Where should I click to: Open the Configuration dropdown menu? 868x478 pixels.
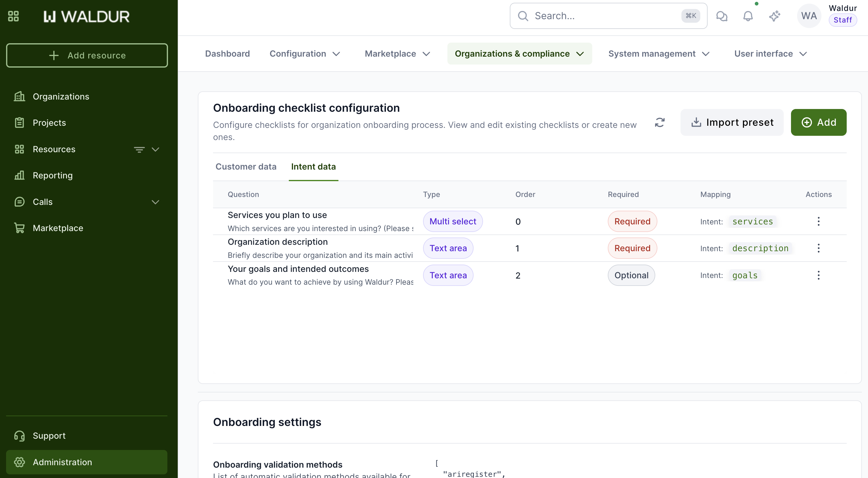tap(305, 54)
